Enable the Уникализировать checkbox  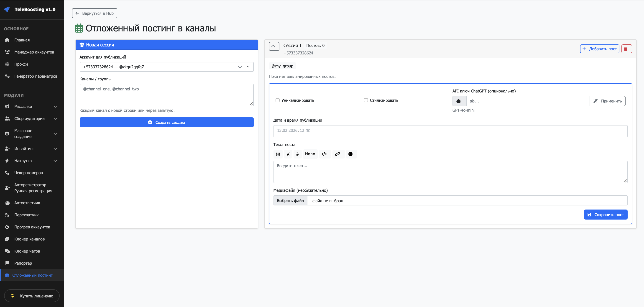[x=277, y=100]
